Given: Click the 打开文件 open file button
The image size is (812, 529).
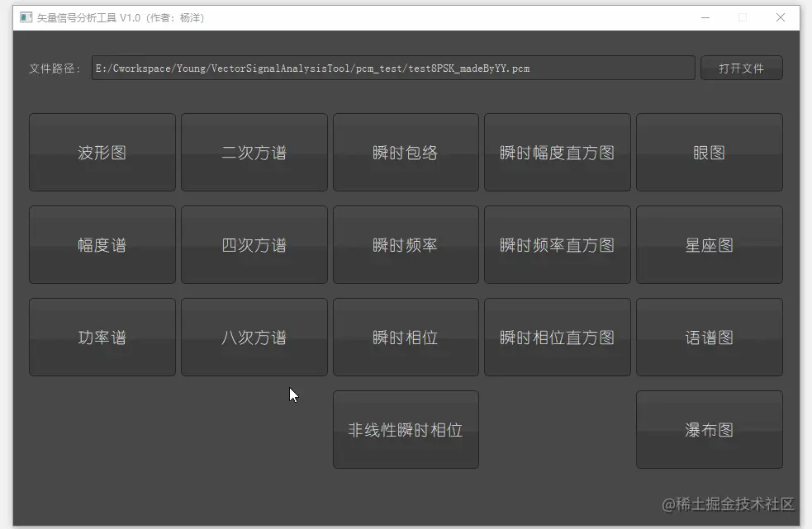Looking at the screenshot, I should tap(741, 68).
